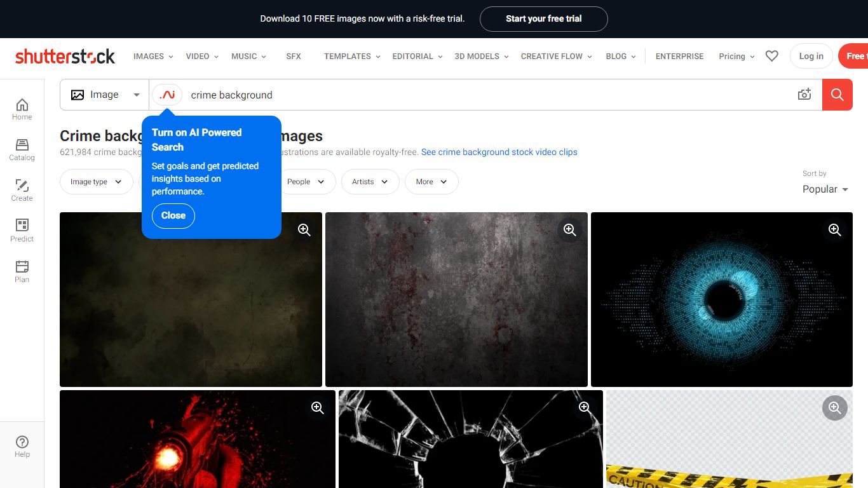Open the CREATIVE FLOW menu
Screen dimensions: 868x488
(x=557, y=56)
